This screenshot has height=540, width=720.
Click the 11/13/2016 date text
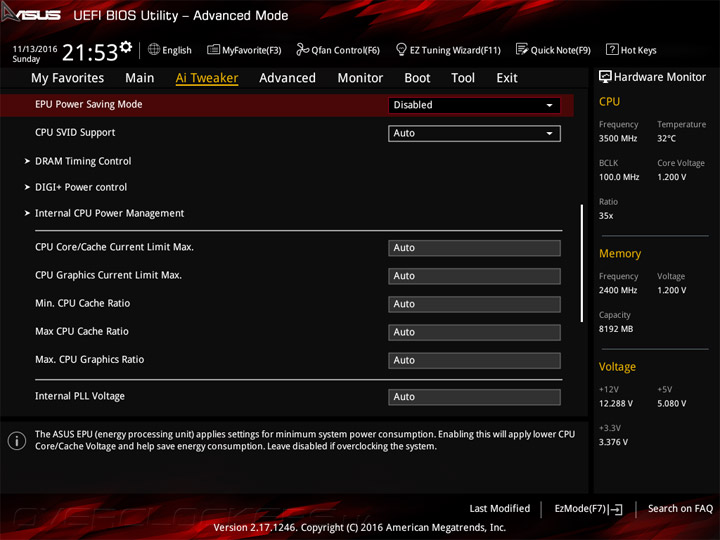(x=35, y=49)
